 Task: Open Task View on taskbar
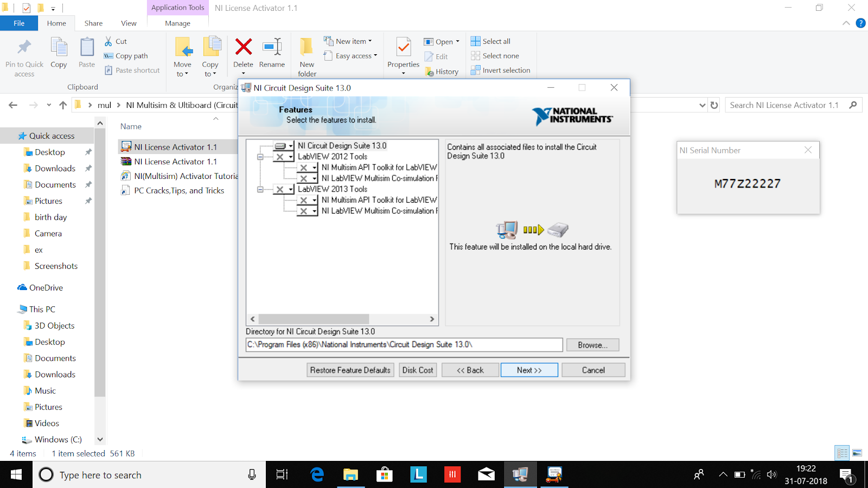click(282, 475)
